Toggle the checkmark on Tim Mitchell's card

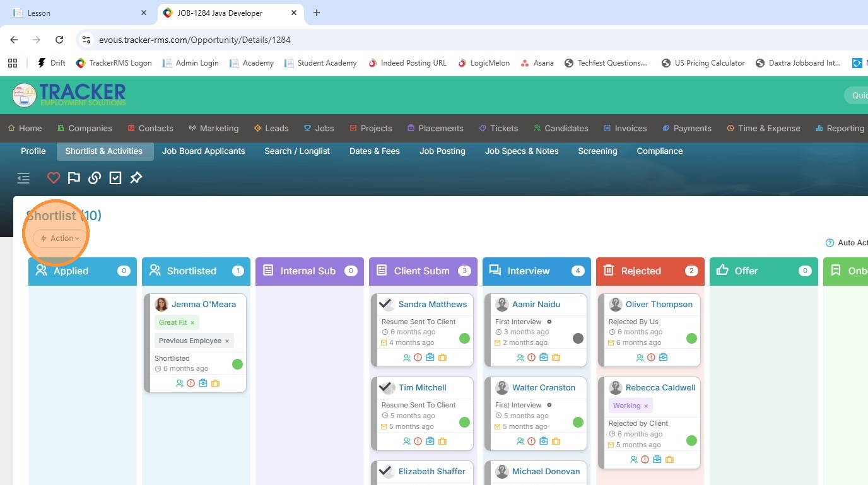(386, 388)
